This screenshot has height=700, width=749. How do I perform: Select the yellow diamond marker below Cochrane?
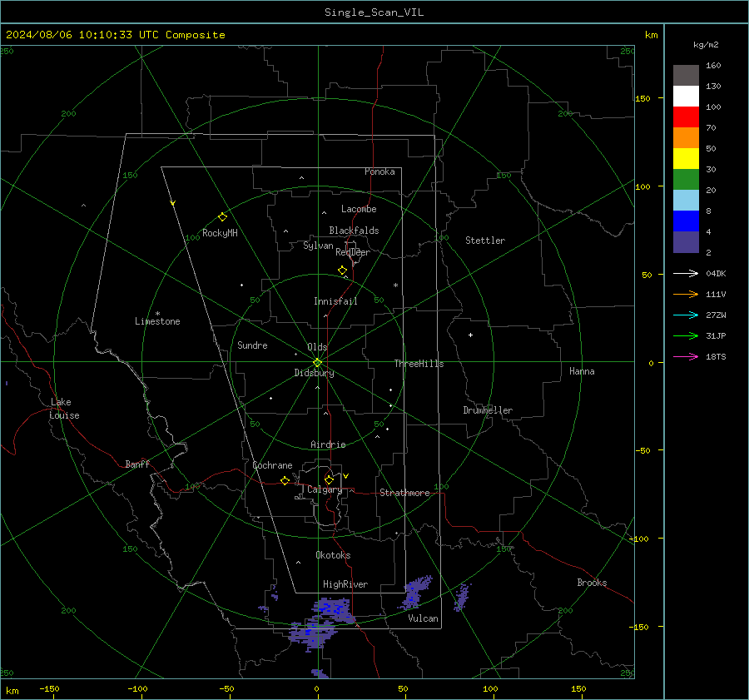[x=285, y=481]
